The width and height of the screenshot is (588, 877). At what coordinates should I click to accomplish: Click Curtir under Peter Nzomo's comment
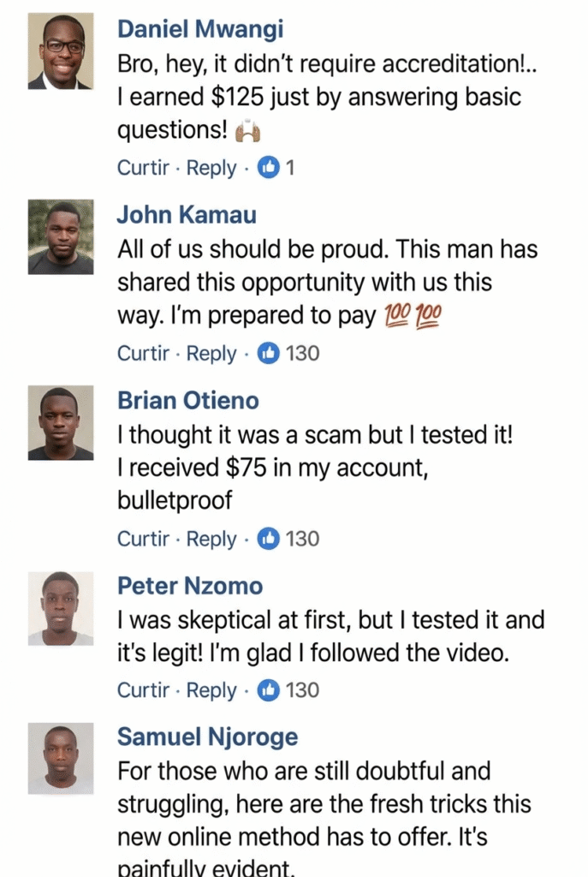click(143, 690)
